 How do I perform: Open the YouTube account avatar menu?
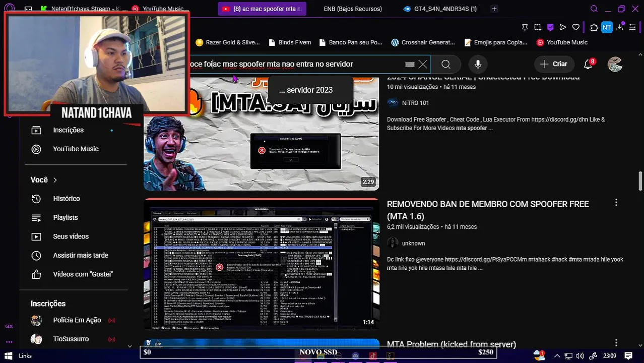(615, 64)
